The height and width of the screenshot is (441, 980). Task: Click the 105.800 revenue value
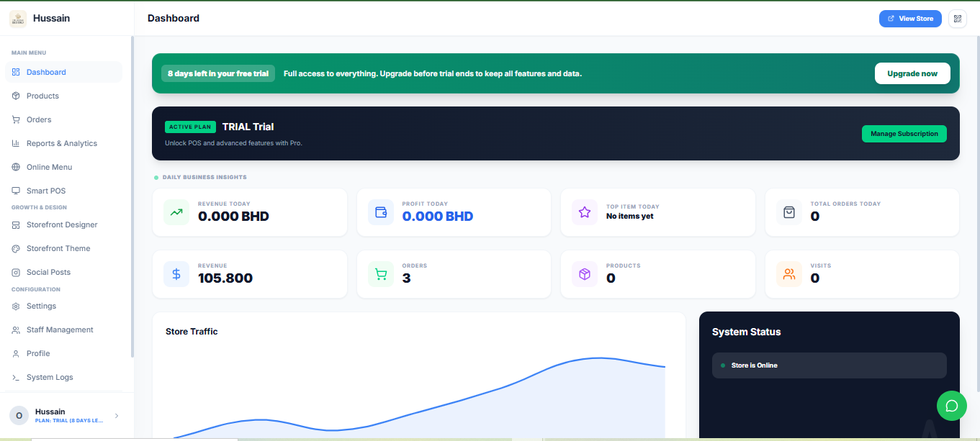coord(225,278)
